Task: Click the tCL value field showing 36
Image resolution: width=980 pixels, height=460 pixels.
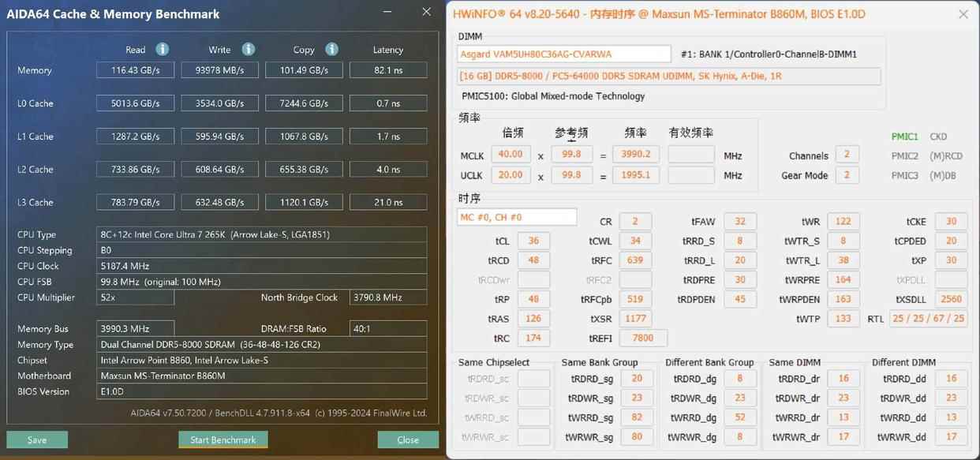Action: coord(533,241)
